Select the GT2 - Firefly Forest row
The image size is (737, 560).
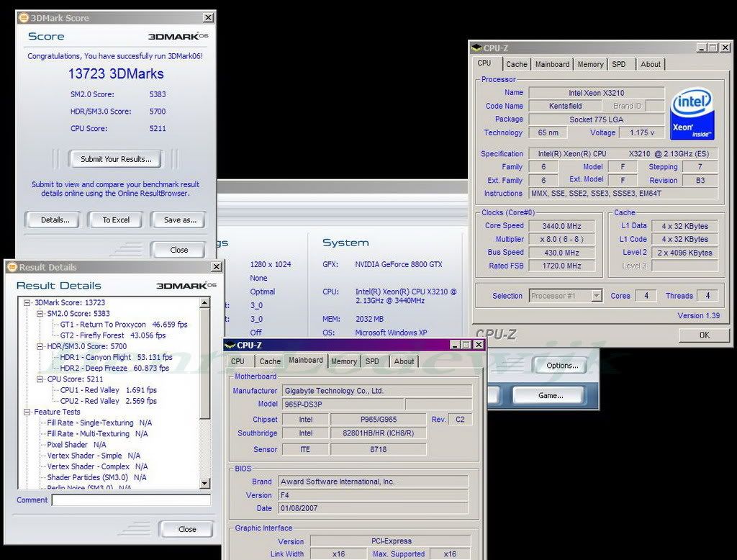pyautogui.click(x=113, y=335)
